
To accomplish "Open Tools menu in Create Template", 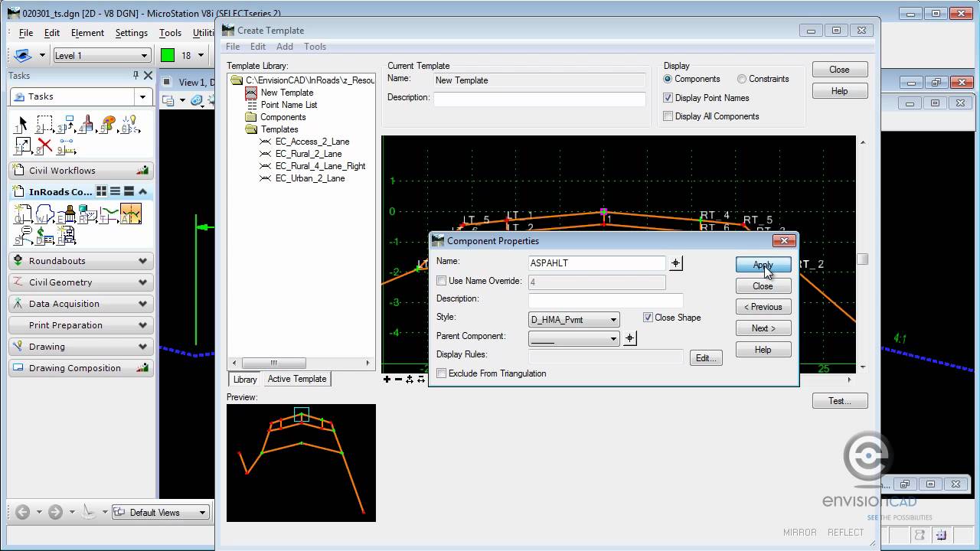I will pyautogui.click(x=315, y=47).
